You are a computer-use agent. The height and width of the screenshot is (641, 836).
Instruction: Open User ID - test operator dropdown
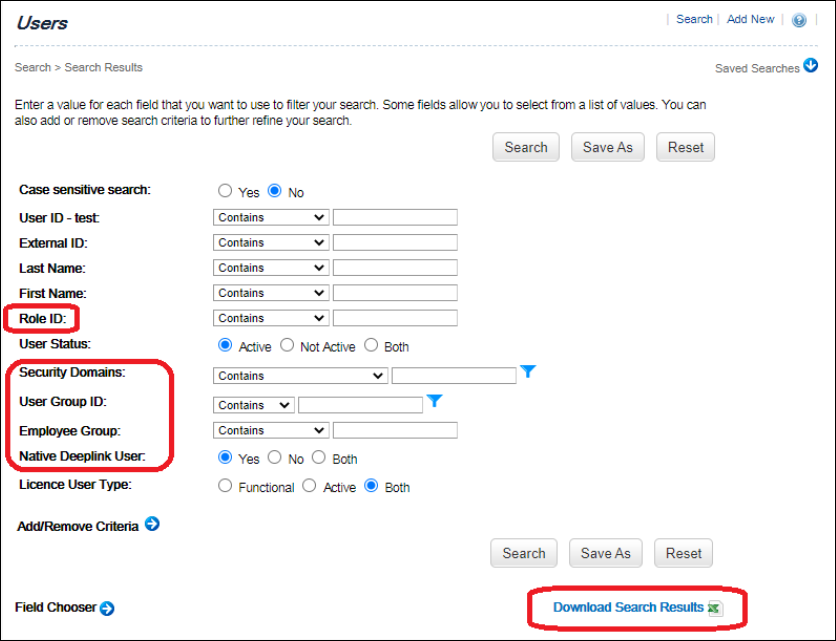271,218
